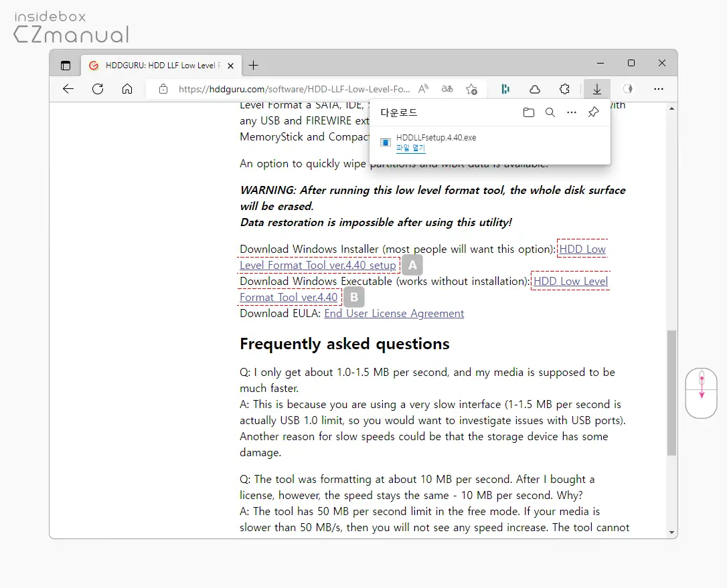
Task: Open the tab actions menu icon
Action: (66, 66)
